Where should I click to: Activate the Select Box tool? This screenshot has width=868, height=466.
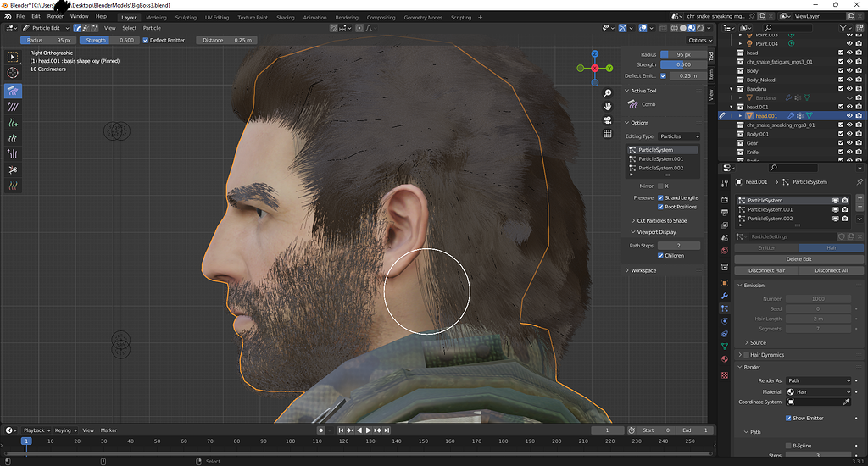(x=13, y=57)
